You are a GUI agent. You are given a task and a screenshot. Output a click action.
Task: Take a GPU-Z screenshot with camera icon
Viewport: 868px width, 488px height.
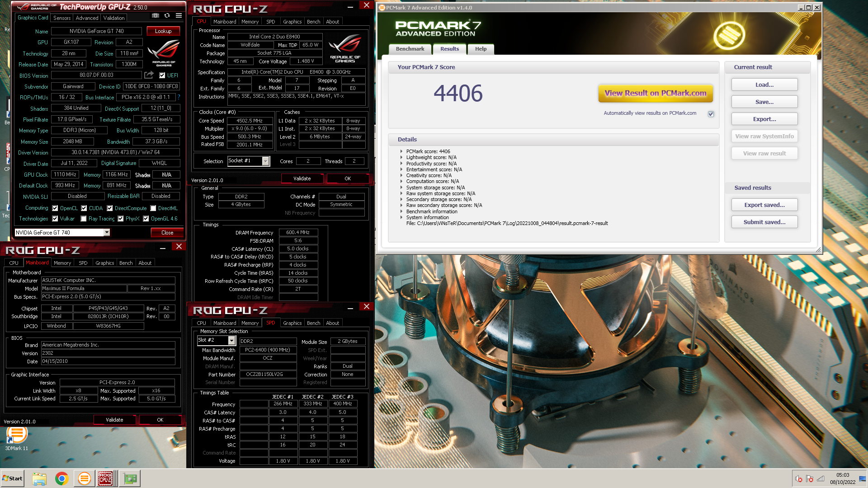click(156, 15)
